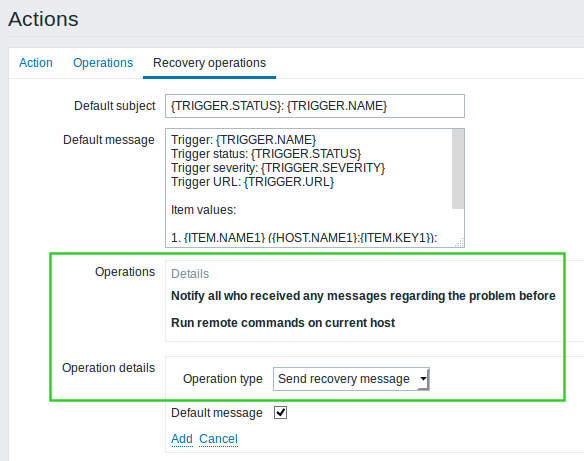Click the Item values line in message

[x=203, y=210]
